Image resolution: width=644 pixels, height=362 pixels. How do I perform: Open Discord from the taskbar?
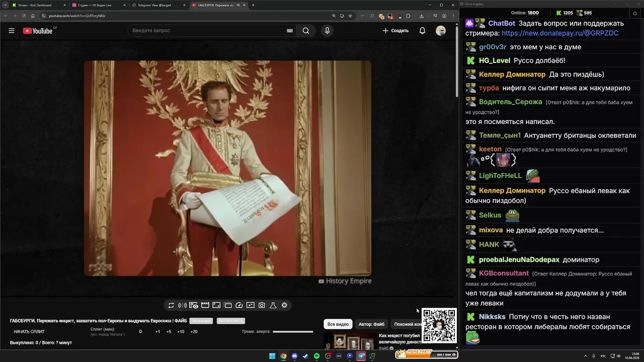(294, 356)
